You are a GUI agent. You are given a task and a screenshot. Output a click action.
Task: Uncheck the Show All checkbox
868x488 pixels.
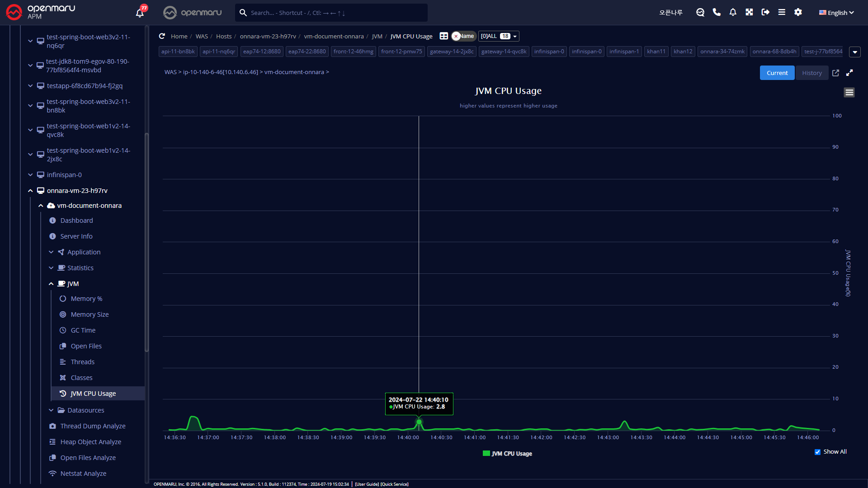point(817,452)
